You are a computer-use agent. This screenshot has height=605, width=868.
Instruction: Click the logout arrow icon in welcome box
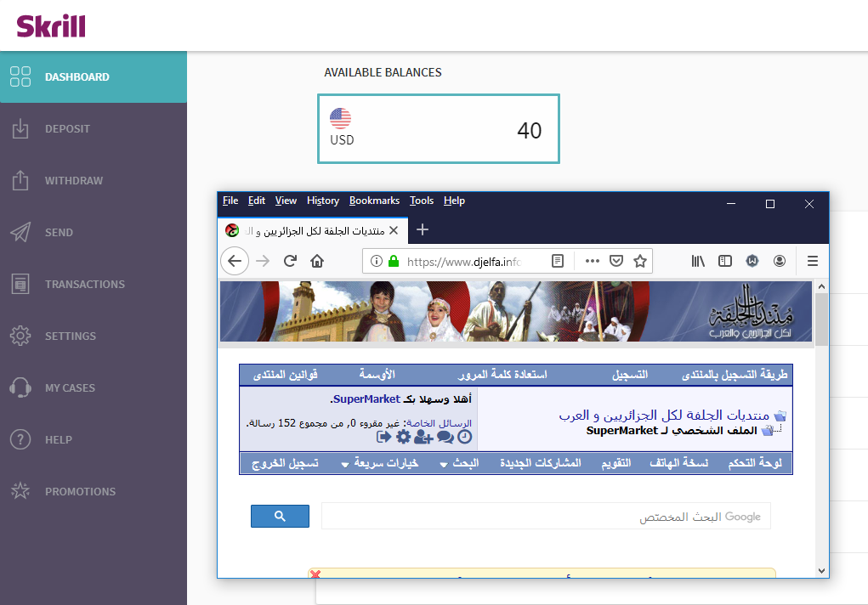383,438
